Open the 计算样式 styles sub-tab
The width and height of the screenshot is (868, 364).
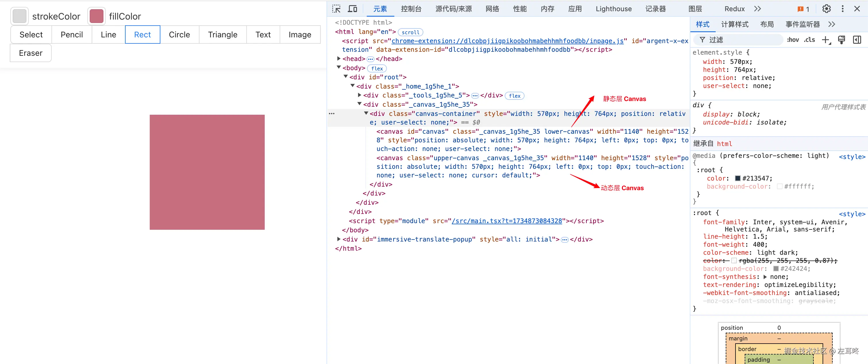pyautogui.click(x=735, y=25)
